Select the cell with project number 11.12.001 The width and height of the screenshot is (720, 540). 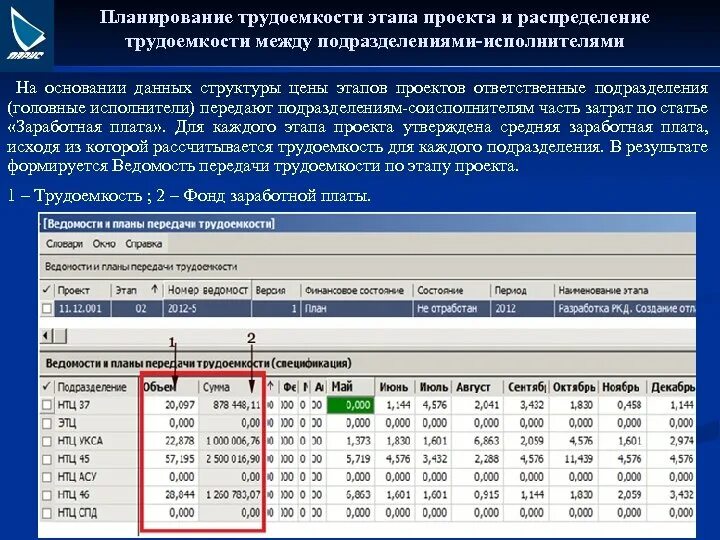click(x=83, y=309)
